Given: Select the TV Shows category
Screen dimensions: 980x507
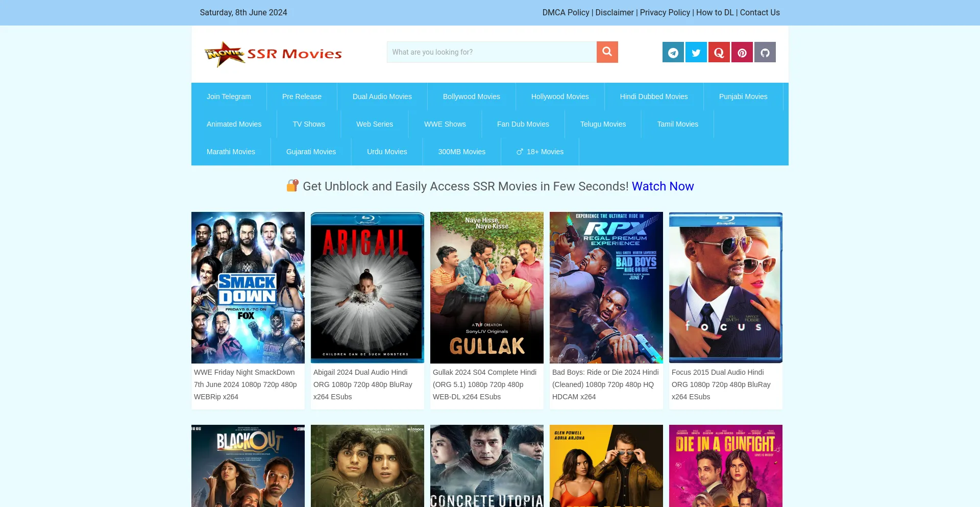Looking at the screenshot, I should (x=309, y=124).
